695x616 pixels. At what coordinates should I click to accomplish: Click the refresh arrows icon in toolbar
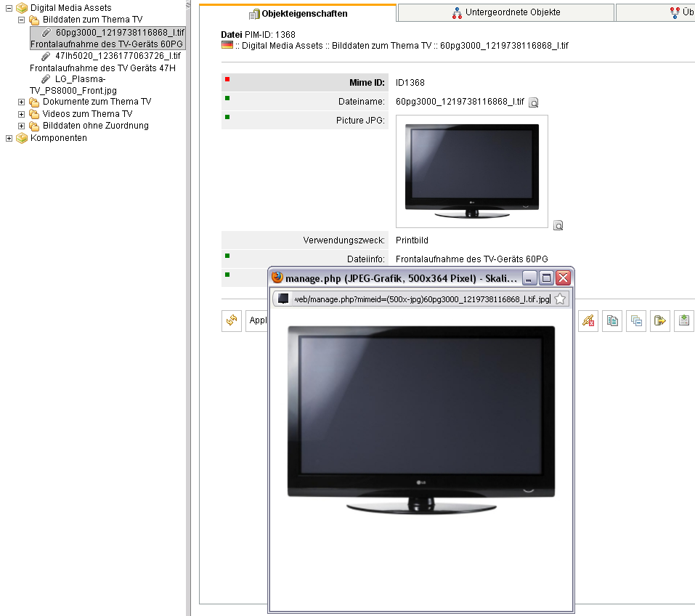click(x=232, y=320)
